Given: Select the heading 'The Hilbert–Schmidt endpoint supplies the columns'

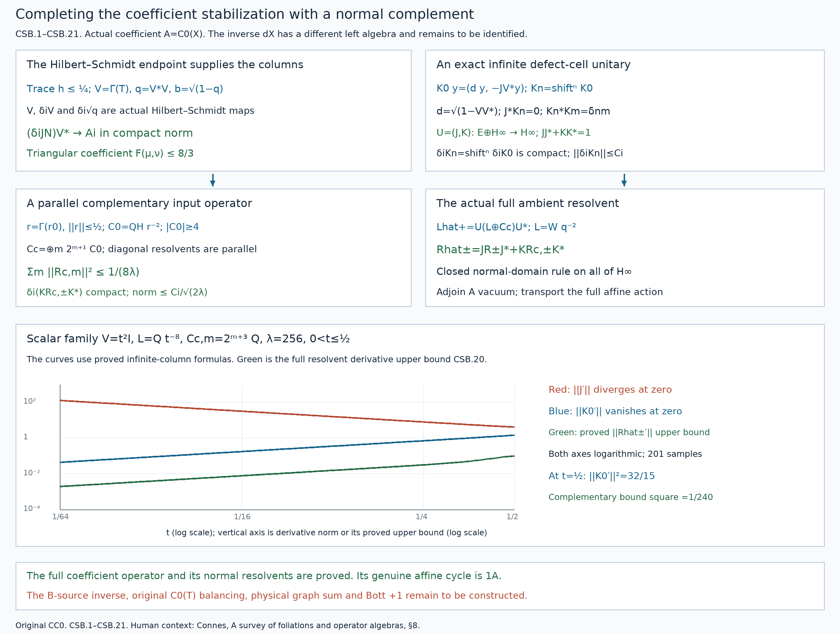Looking at the screenshot, I should point(165,64).
